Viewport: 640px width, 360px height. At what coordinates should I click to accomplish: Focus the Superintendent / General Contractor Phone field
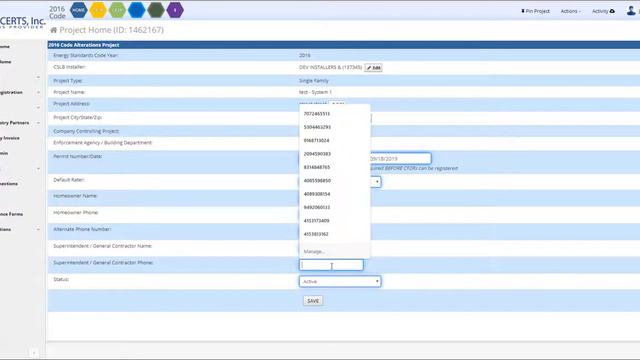pos(331,265)
